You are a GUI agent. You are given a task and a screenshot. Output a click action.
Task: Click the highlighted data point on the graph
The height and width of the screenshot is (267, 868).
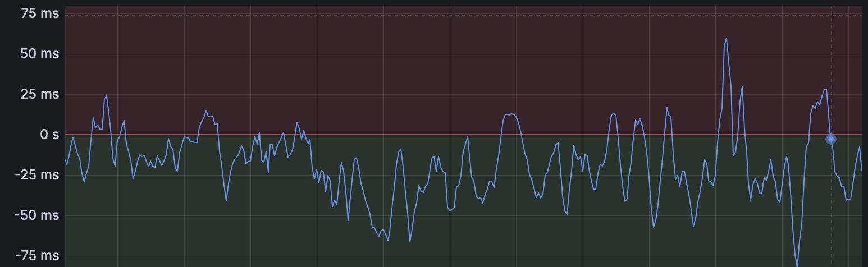[831, 139]
